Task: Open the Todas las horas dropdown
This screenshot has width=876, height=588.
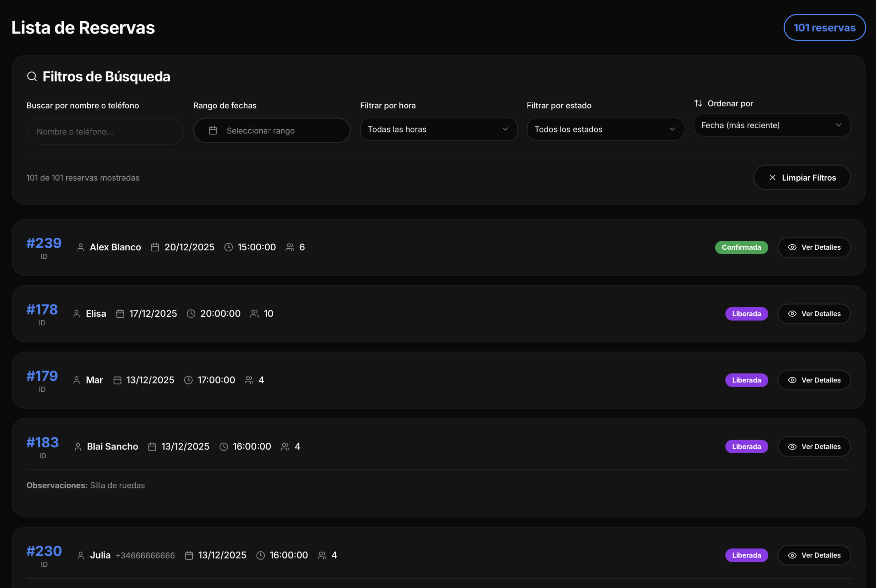Action: (438, 129)
